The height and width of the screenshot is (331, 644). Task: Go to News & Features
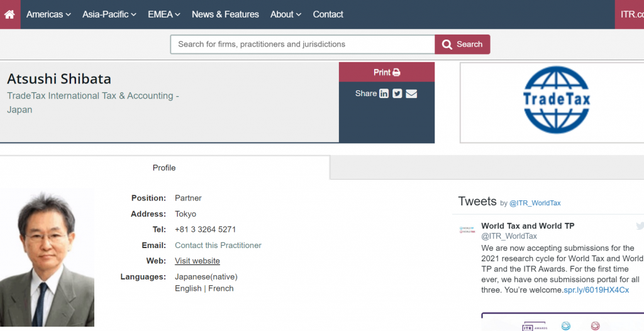pyautogui.click(x=225, y=14)
